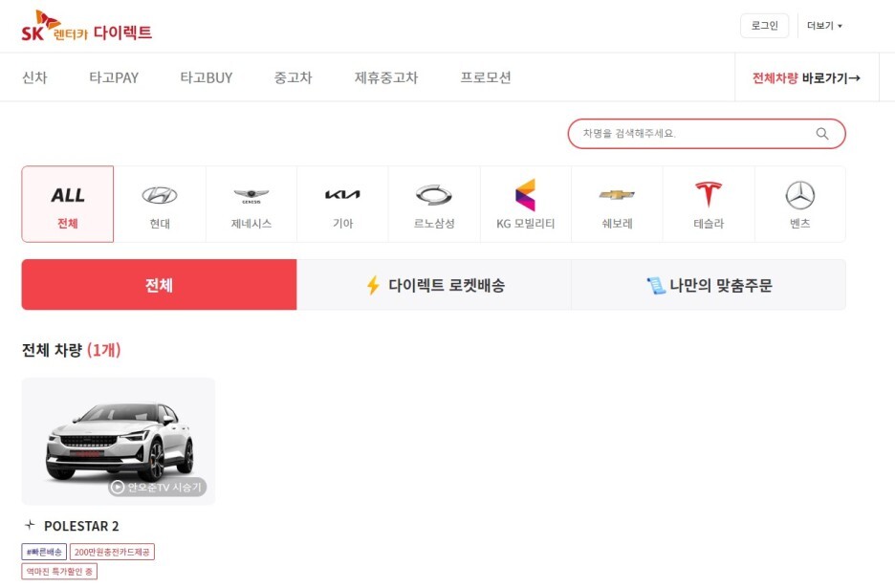This screenshot has width=895, height=588.
Task: Switch to 나만의 맞춤주문 tab
Action: (x=709, y=285)
